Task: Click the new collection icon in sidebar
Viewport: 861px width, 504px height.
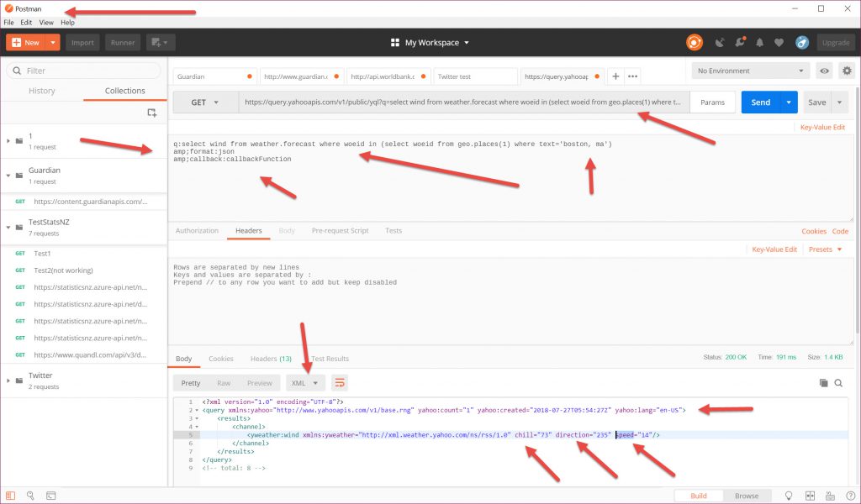Action: tap(152, 113)
